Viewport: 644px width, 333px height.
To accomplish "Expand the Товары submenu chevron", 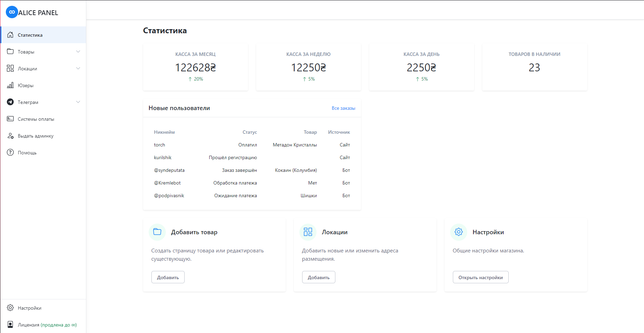I will coord(78,51).
